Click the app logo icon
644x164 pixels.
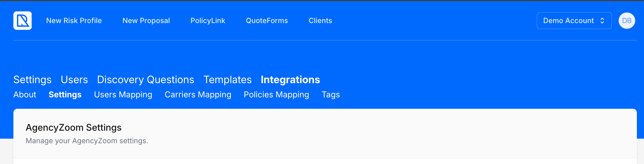23,20
